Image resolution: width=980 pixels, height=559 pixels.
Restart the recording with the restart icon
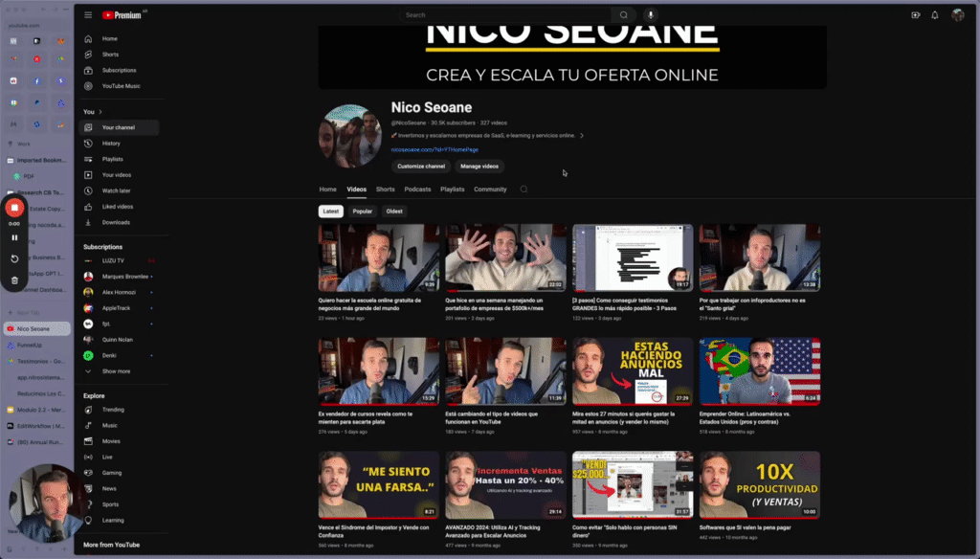click(14, 258)
